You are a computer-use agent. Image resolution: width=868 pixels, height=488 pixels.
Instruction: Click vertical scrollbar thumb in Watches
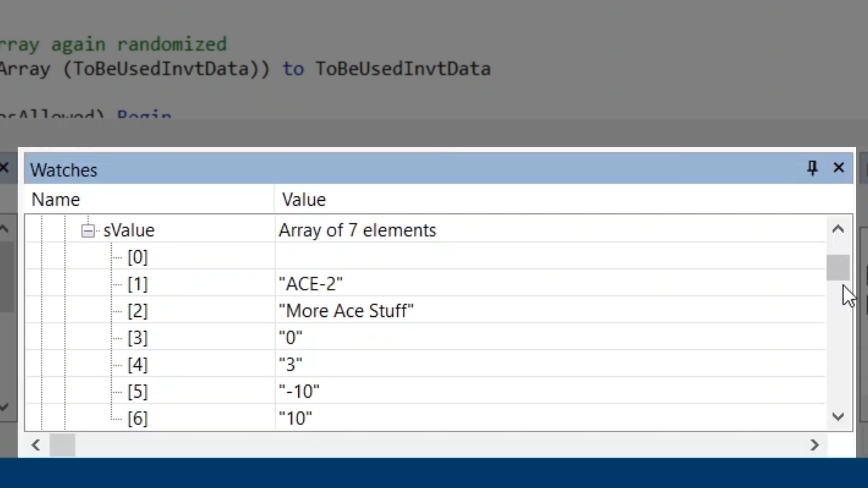point(838,267)
